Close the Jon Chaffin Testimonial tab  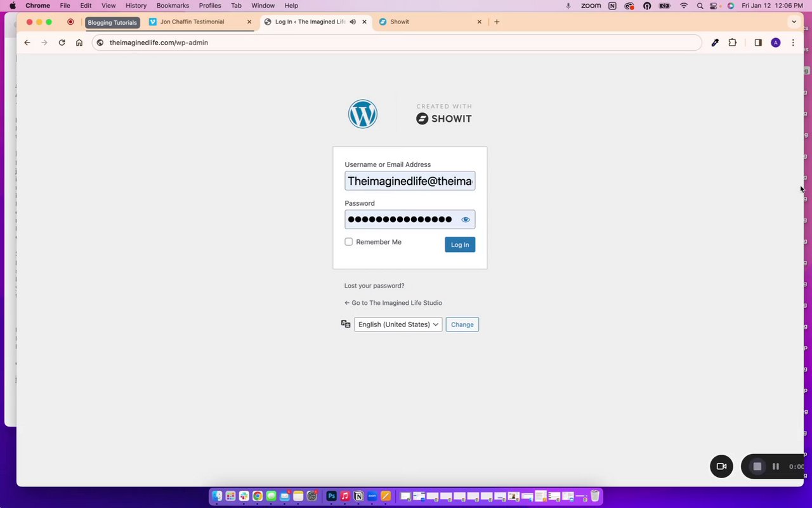[249, 22]
